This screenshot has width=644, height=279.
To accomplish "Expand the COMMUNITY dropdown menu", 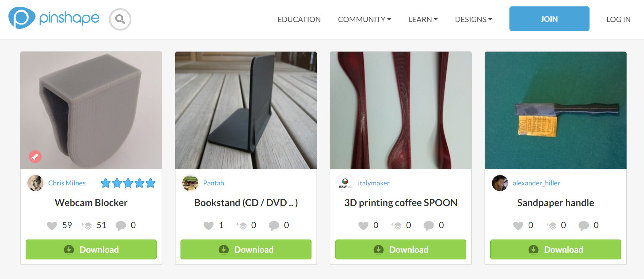I will pos(365,19).
